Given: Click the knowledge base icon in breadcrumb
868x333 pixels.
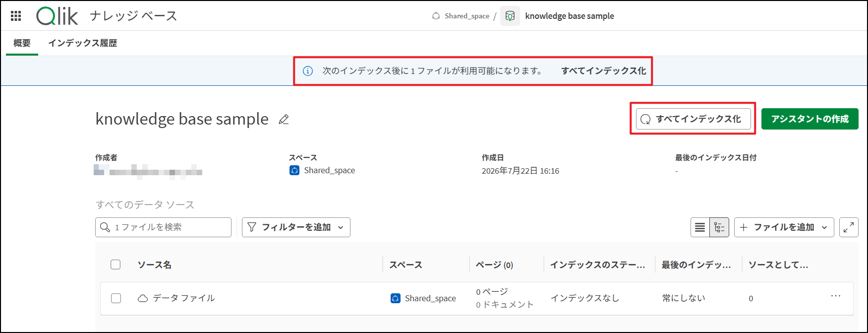Looking at the screenshot, I should [510, 16].
